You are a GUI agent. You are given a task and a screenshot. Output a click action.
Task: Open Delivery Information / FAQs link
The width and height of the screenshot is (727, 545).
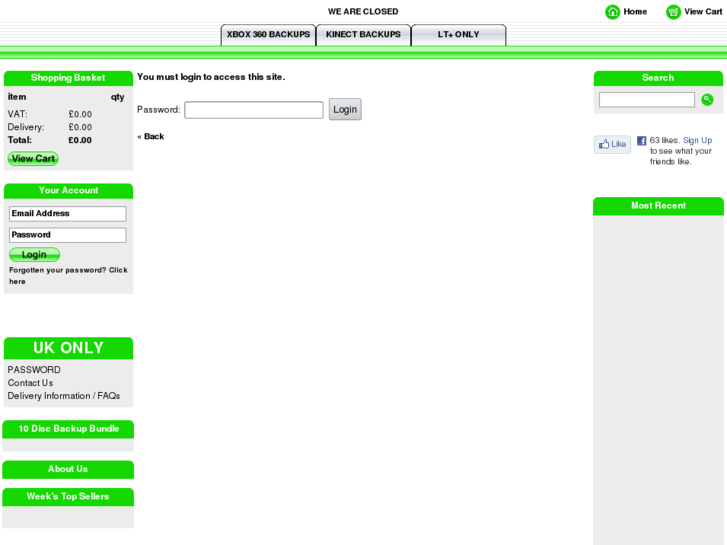point(64,396)
